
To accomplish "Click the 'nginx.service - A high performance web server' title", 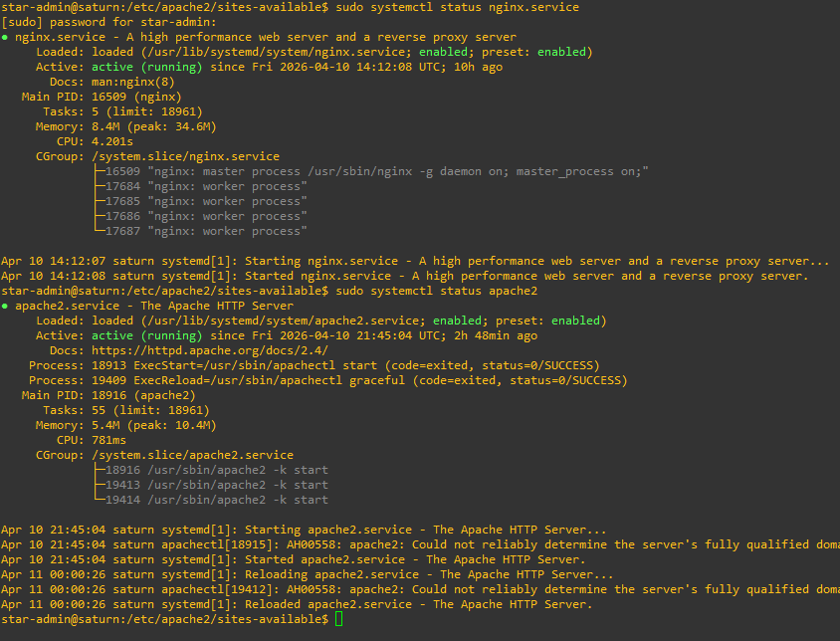I will coord(266,38).
